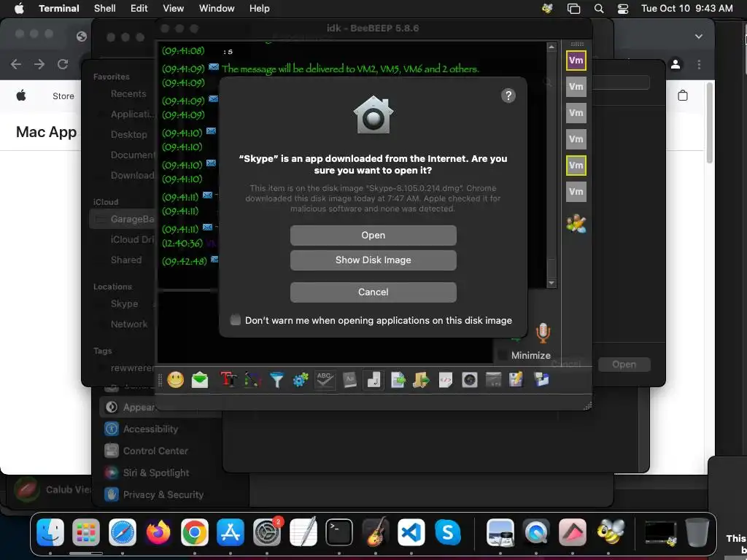Viewport: 747px width, 560px height.
Task: Select iCloud Drive in Finder dialog sidebar
Action: point(132,239)
